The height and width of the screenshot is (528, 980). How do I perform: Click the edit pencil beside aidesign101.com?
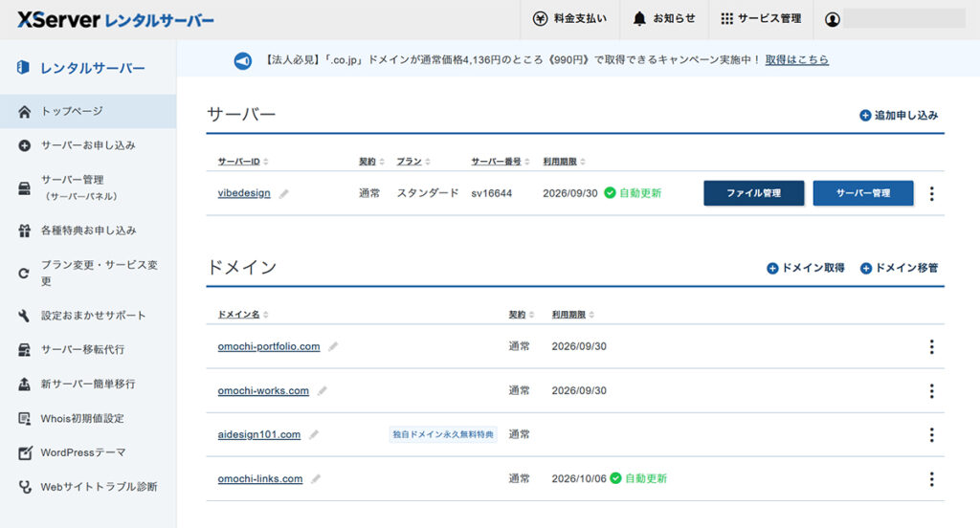coord(314,435)
